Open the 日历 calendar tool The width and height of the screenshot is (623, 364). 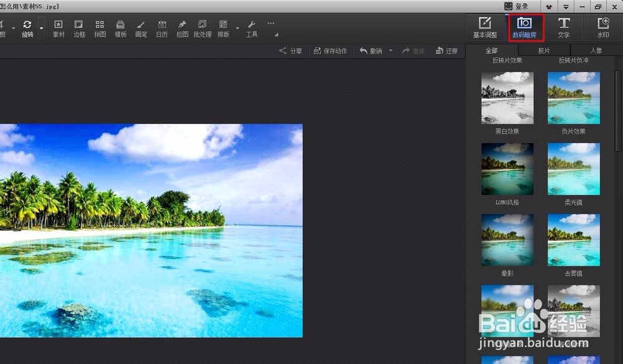(162, 29)
